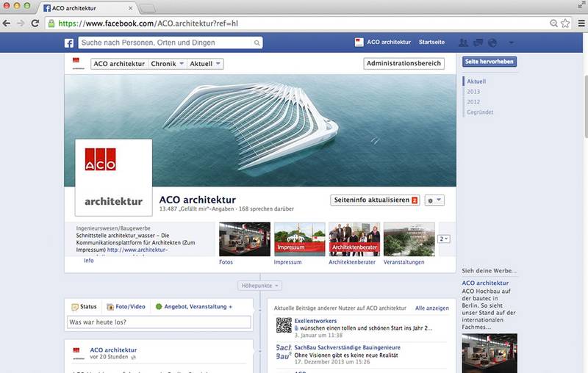The width and height of the screenshot is (588, 373).
Task: Click the post author ACO architektur link
Action: click(113, 350)
